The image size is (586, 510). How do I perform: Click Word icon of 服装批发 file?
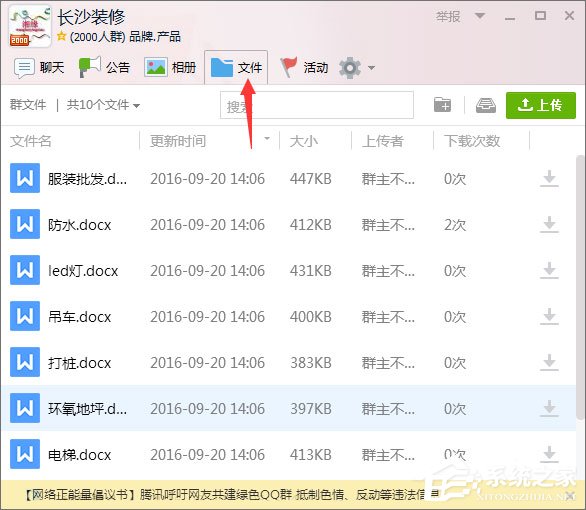tap(25, 178)
